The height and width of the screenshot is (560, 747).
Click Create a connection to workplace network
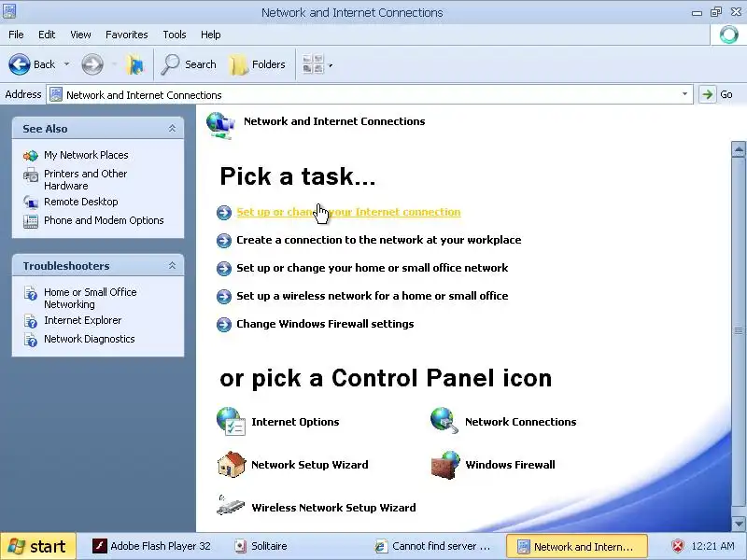click(379, 240)
